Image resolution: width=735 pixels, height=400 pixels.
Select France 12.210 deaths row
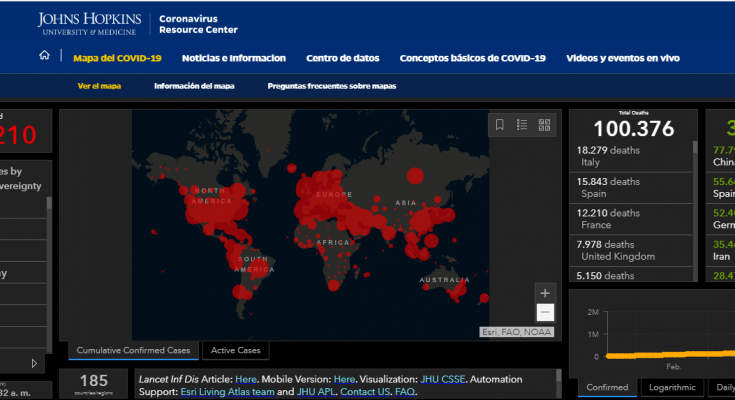pos(630,219)
